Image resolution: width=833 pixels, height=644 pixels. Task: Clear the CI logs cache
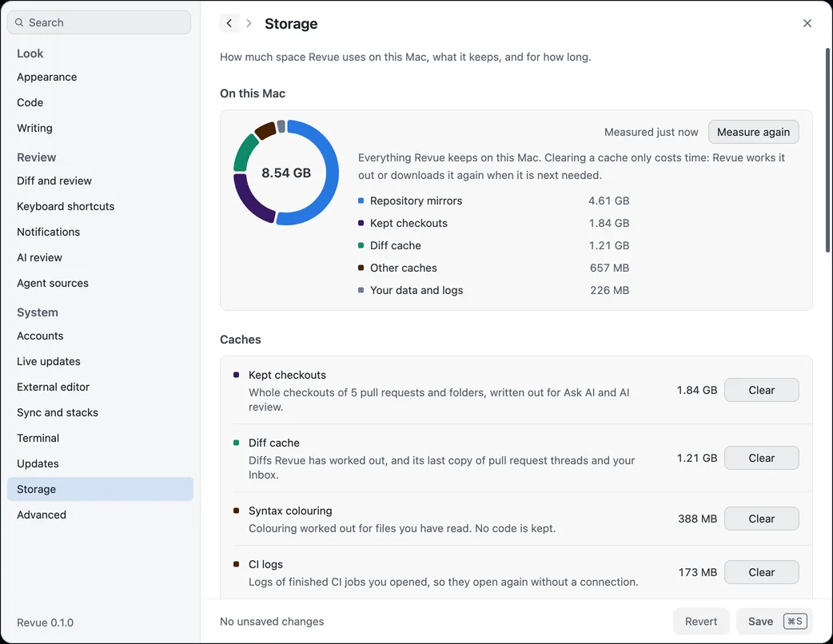(x=761, y=572)
